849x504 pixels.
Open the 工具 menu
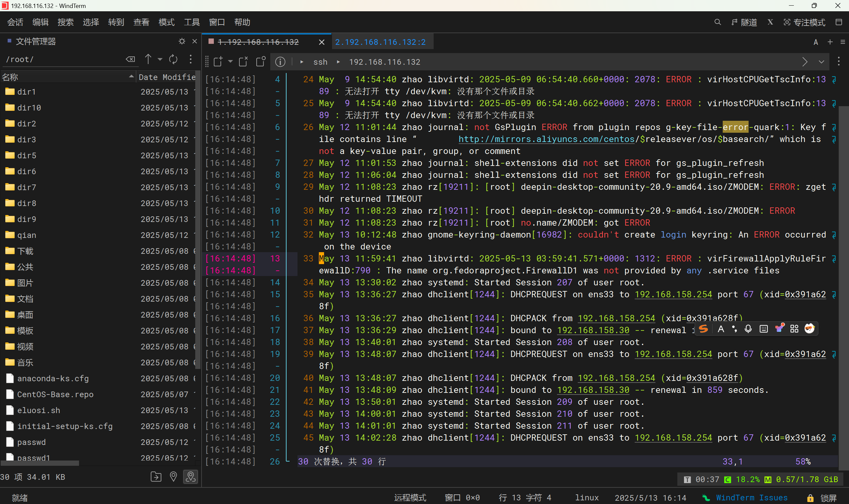click(192, 23)
